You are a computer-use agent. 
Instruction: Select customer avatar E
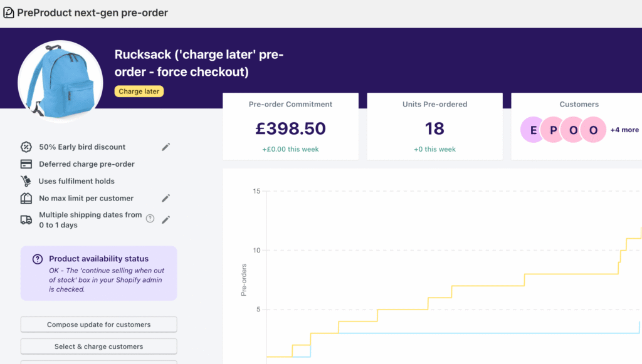534,130
